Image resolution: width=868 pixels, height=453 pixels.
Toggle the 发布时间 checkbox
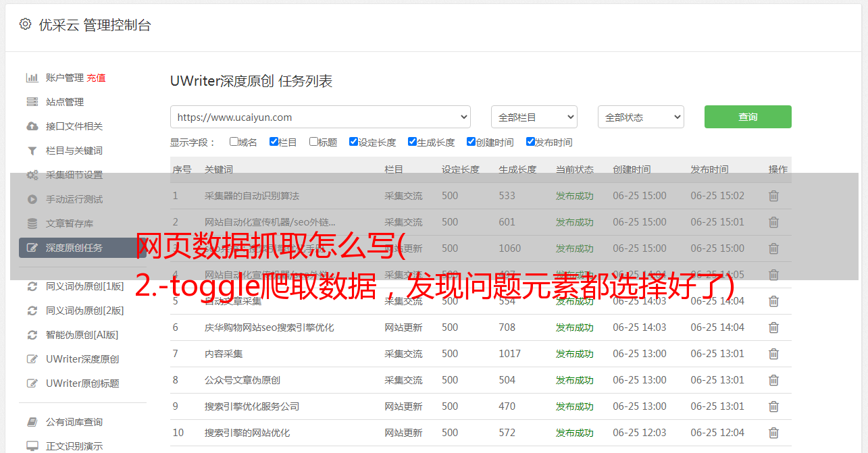pos(530,142)
